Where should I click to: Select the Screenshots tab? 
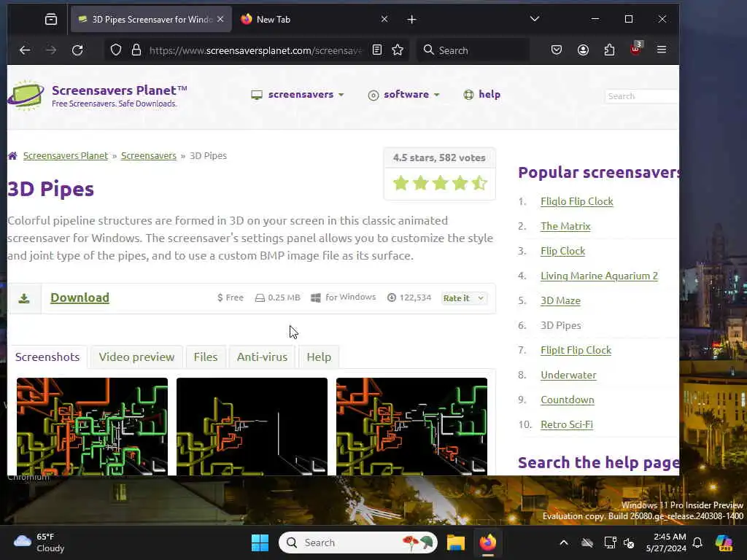point(47,357)
